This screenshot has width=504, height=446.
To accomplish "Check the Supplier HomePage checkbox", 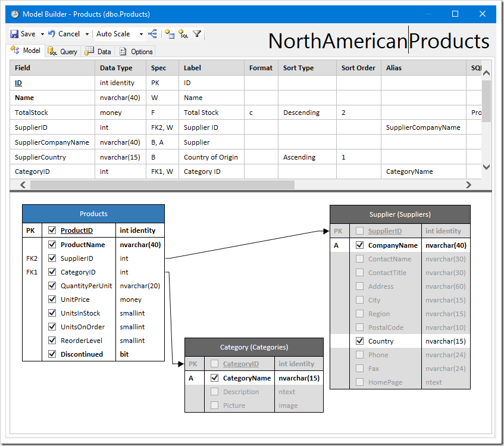I will tap(359, 382).
